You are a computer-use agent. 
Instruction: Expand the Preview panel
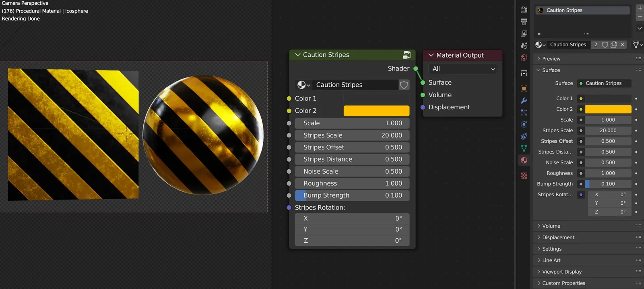click(x=551, y=59)
